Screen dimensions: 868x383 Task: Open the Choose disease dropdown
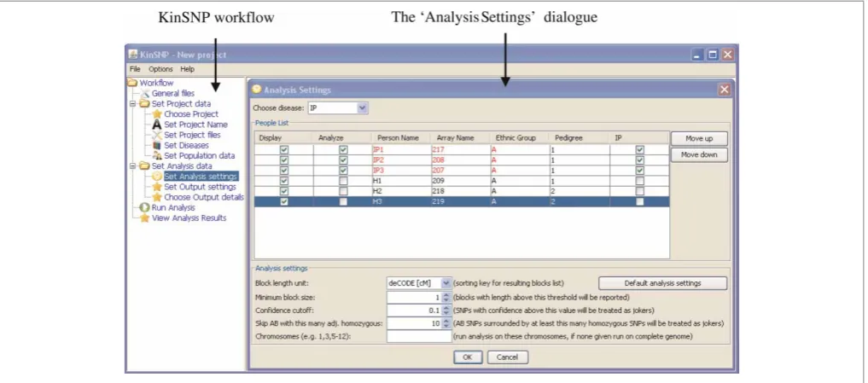[362, 108]
